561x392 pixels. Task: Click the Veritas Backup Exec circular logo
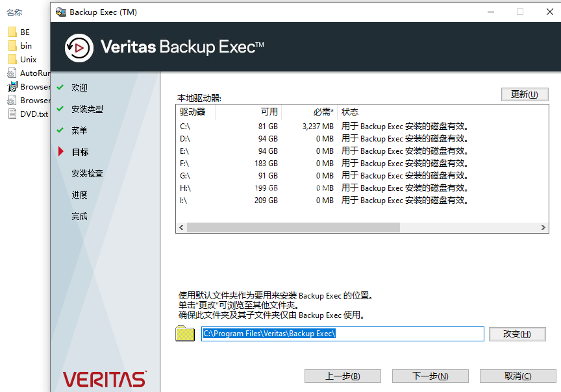click(79, 47)
